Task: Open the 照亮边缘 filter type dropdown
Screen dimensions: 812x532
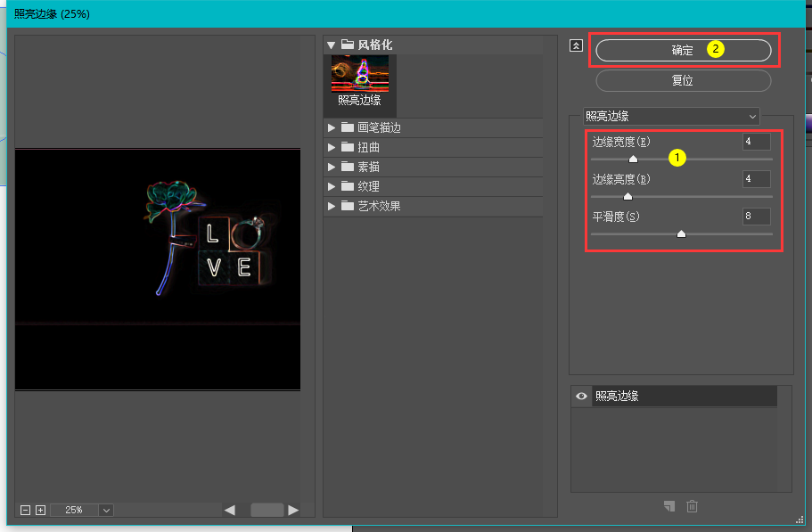Action: (671, 117)
